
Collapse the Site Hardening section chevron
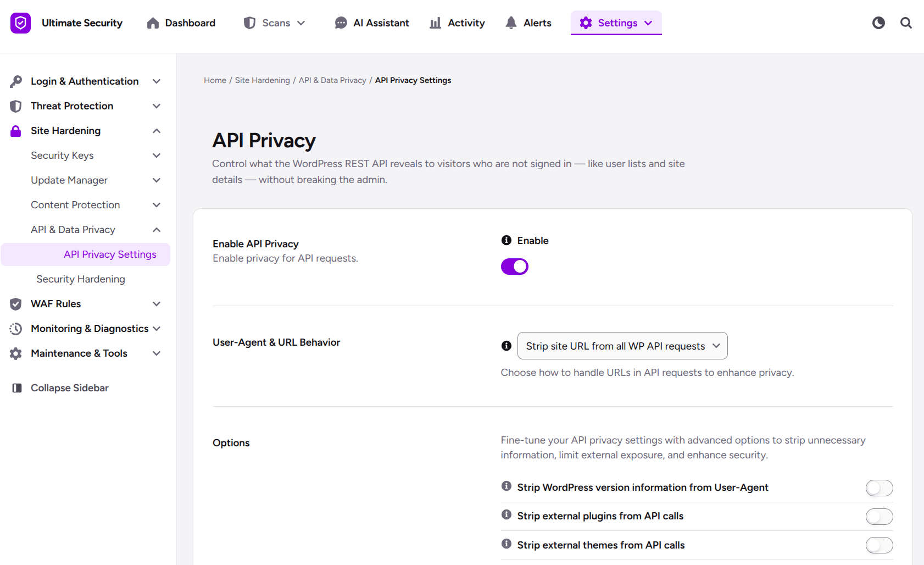[157, 131]
